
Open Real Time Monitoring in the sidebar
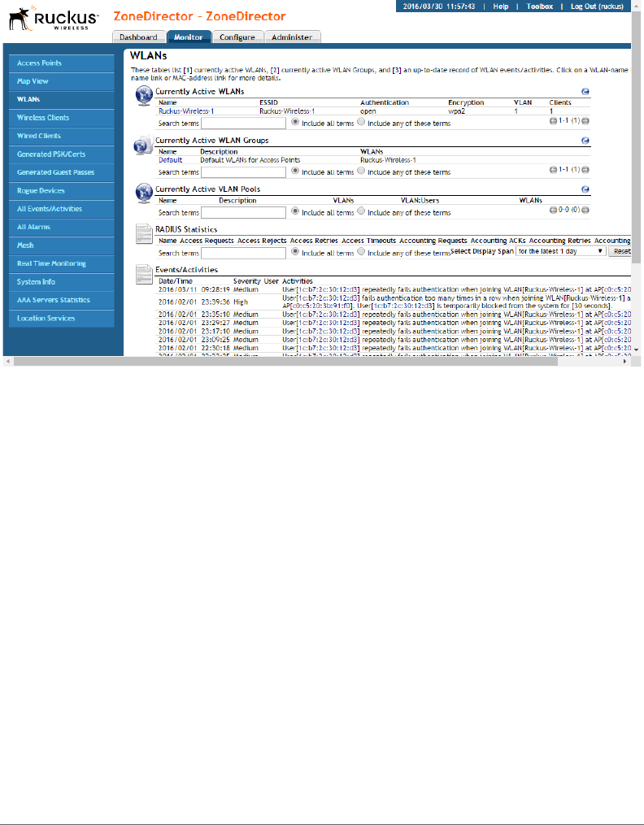tap(62, 263)
